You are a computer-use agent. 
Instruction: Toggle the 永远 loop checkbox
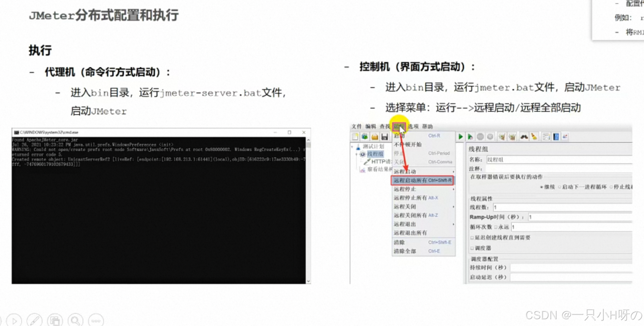[496, 227]
